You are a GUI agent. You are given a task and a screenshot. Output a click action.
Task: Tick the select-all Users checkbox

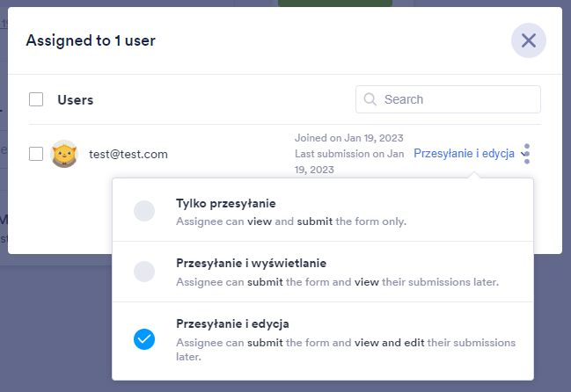pyautogui.click(x=36, y=99)
